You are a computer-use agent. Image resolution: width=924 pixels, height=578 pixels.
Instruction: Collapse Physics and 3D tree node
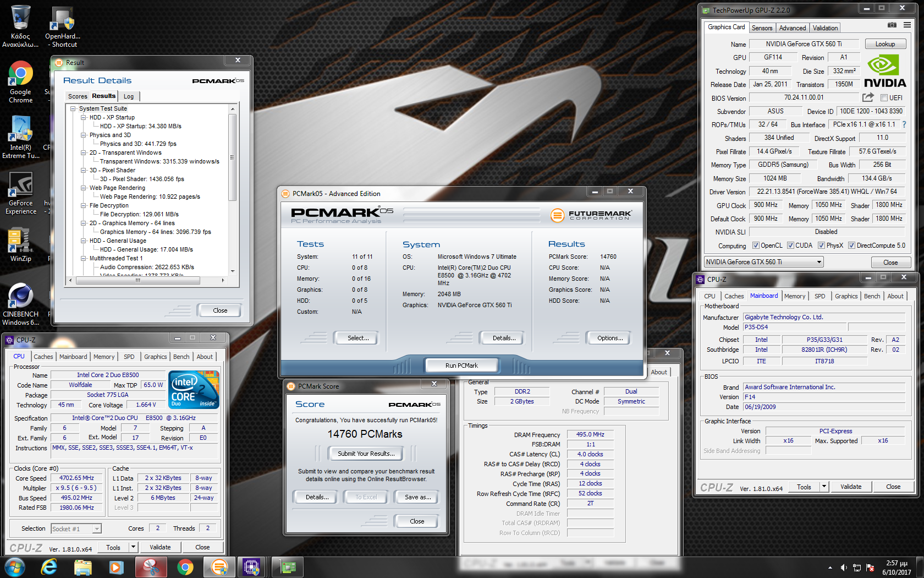point(84,135)
